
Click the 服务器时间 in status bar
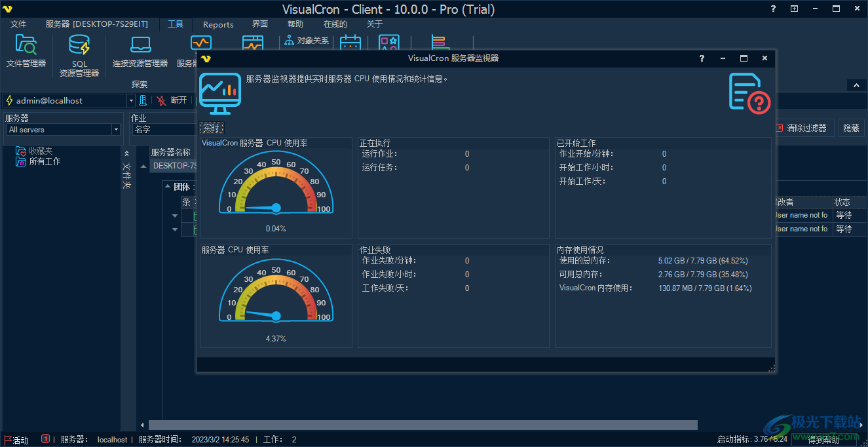click(194, 440)
